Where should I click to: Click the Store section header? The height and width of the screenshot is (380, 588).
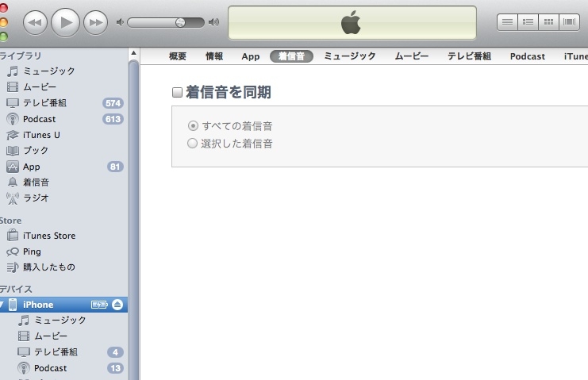[11, 221]
